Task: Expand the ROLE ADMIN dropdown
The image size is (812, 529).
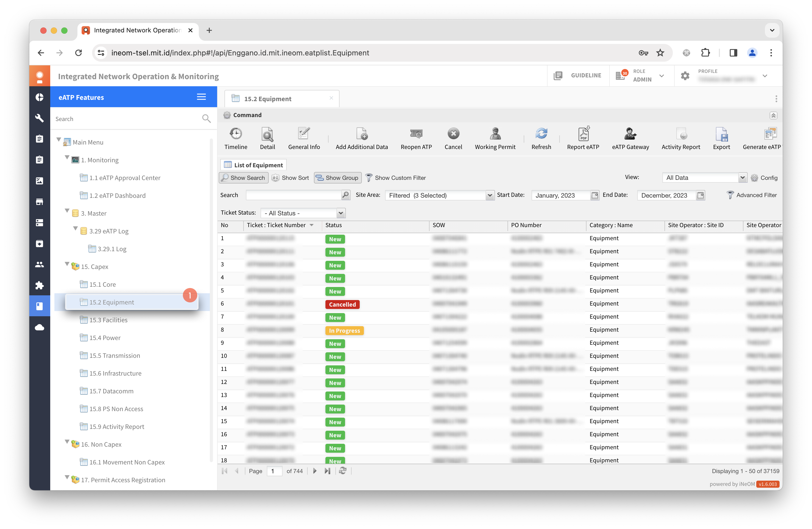Action: [661, 76]
